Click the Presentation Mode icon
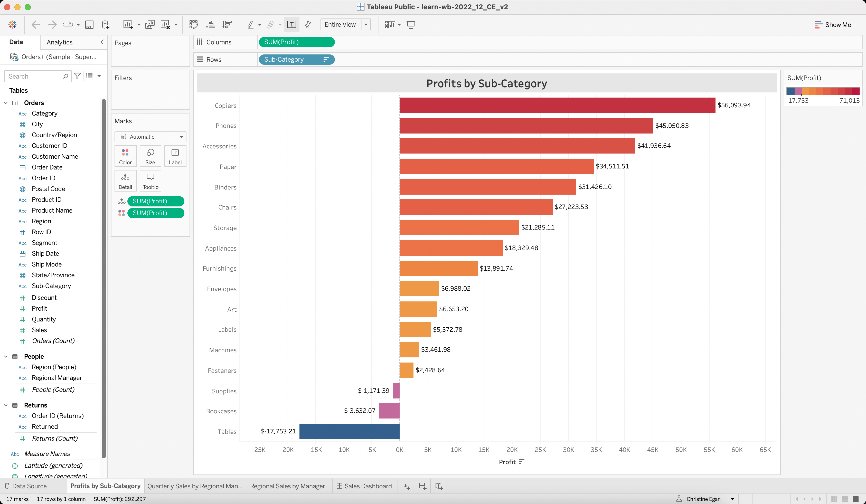866x504 pixels. click(411, 25)
